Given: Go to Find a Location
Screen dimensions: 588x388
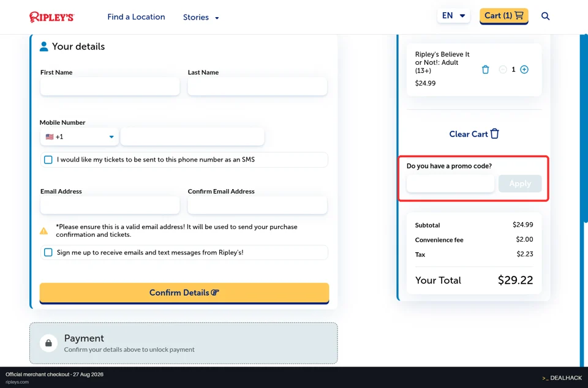Looking at the screenshot, I should pyautogui.click(x=136, y=17).
